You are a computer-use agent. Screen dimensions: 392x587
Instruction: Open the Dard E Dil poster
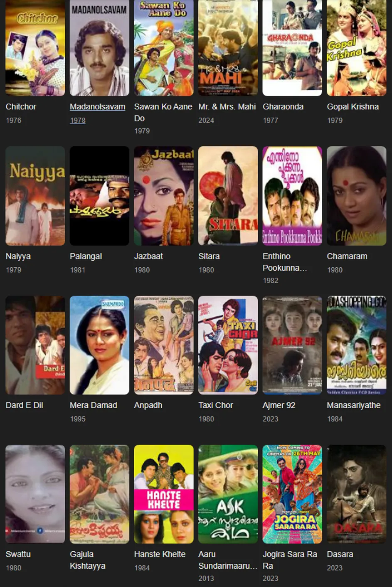pyautogui.click(x=35, y=345)
